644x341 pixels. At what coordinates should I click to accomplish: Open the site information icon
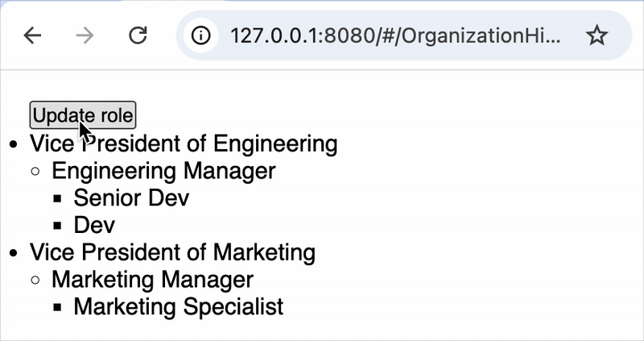(200, 35)
